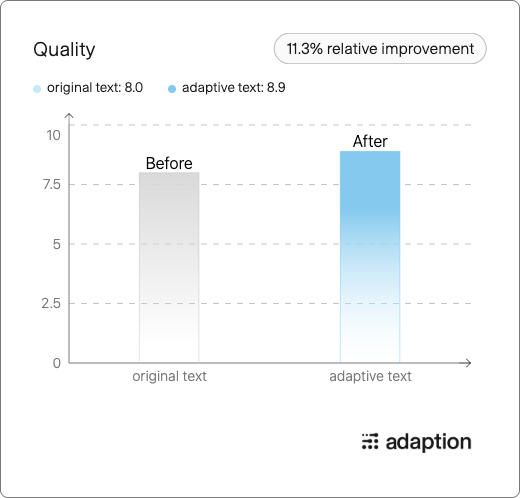Click the 11.3% relative improvement badge
This screenshot has height=498, width=520.
coord(380,49)
